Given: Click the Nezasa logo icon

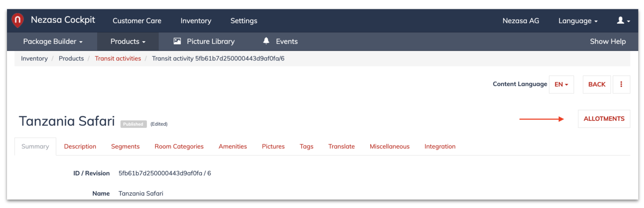Looking at the screenshot, I should (x=18, y=20).
